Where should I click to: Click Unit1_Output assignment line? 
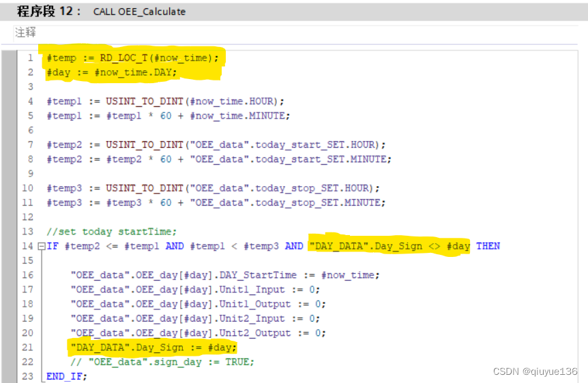198,304
